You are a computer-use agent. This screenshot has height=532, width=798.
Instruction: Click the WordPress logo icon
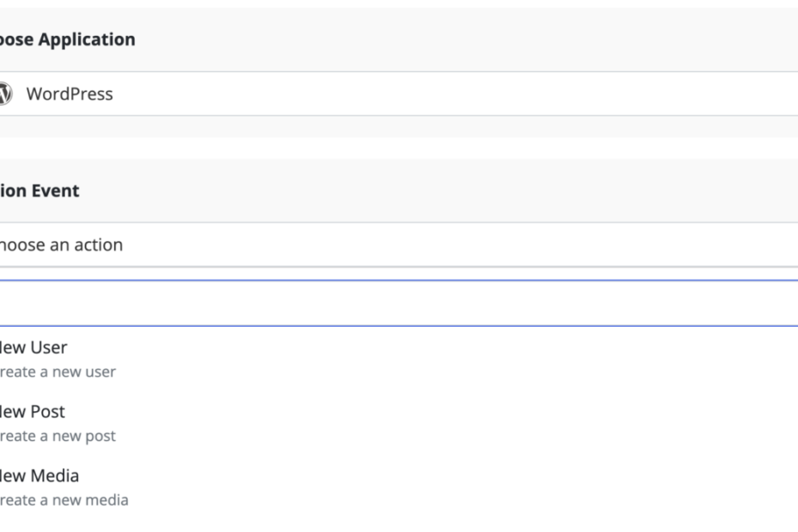[x=5, y=94]
